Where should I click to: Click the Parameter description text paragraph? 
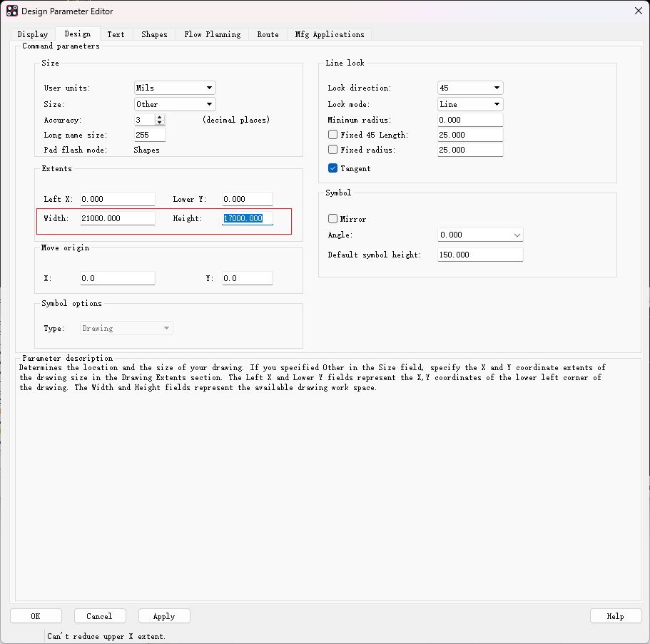(x=312, y=377)
